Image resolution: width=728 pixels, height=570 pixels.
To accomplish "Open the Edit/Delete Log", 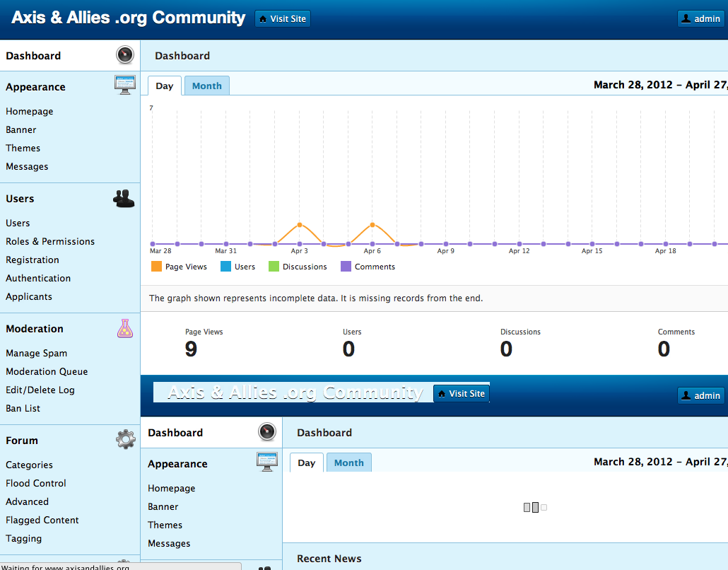I will (40, 390).
